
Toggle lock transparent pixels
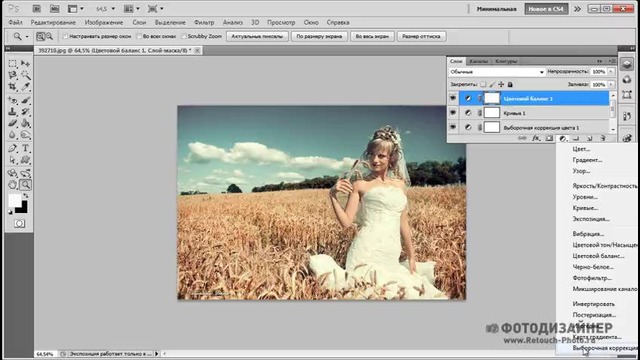click(483, 84)
